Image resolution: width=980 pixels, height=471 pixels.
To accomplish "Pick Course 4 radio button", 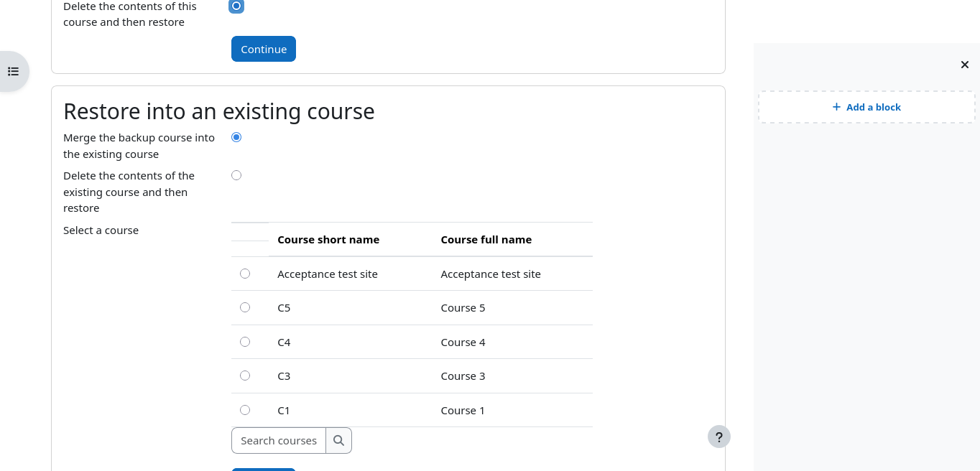I will click(x=245, y=342).
